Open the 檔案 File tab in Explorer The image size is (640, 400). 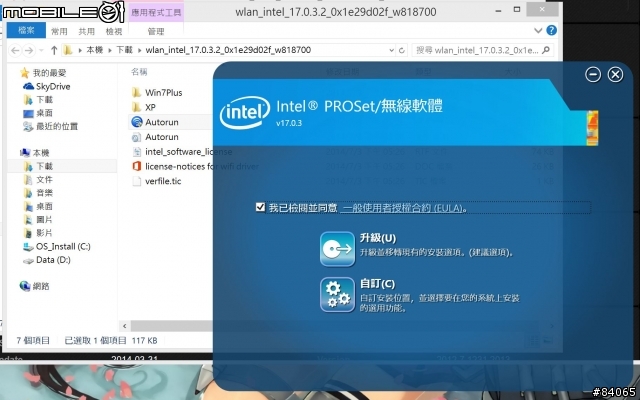(x=26, y=31)
